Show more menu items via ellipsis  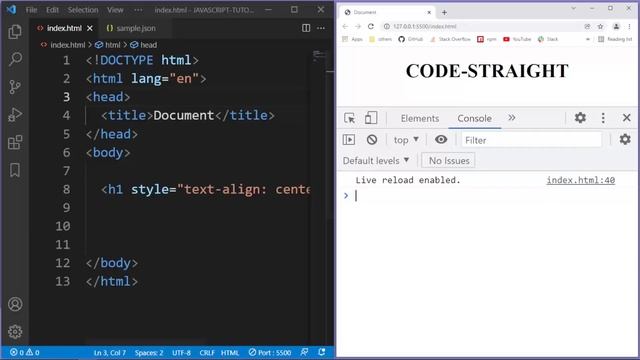click(138, 10)
